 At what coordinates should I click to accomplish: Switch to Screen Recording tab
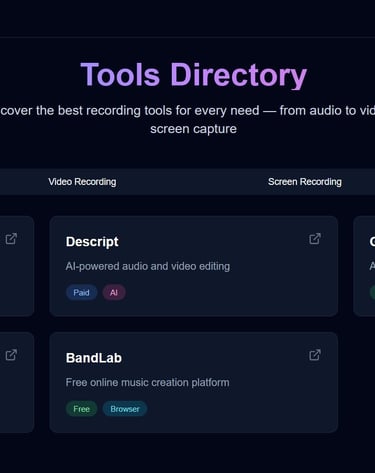(x=305, y=182)
